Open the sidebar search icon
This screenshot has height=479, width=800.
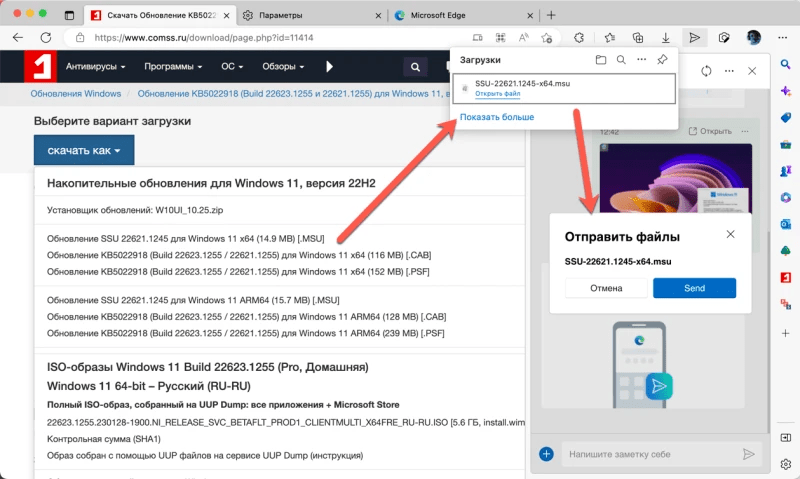[x=786, y=64]
